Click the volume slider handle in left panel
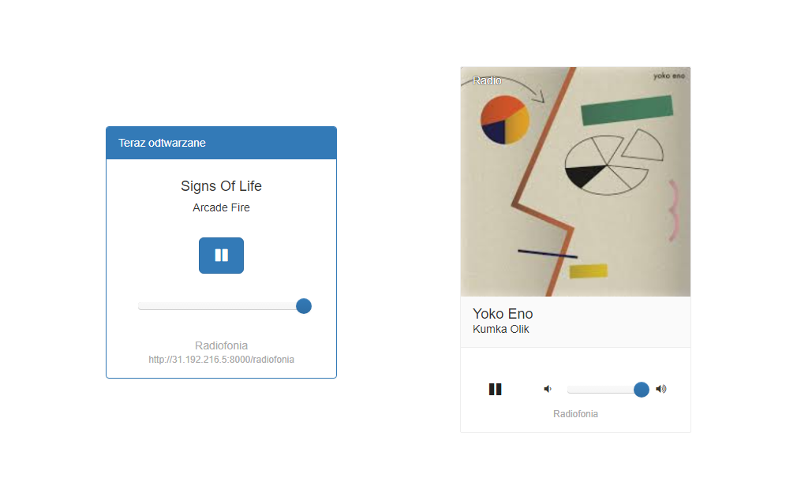Screen dimensions: 812x504 tap(304, 306)
